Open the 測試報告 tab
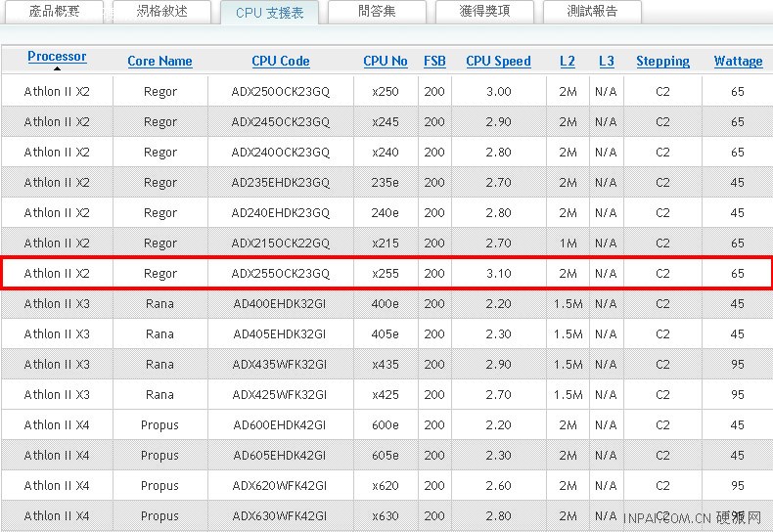773x532 pixels. coord(592,12)
